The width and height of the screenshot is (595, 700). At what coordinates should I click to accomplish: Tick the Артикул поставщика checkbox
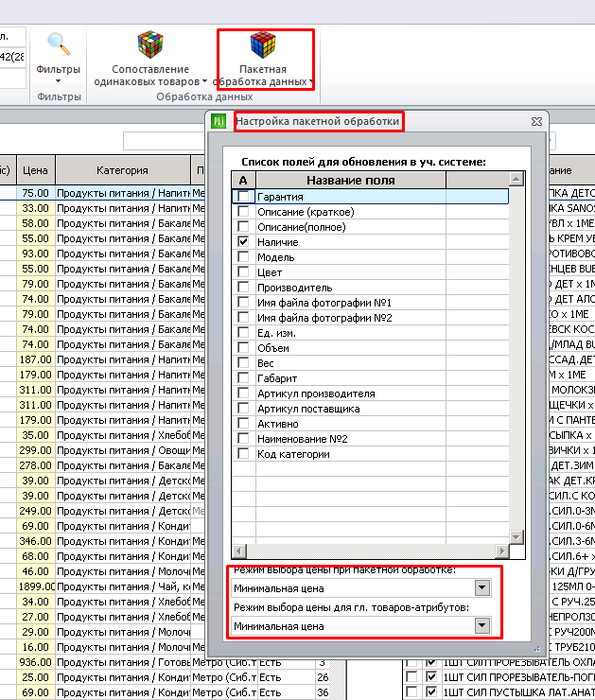pyautogui.click(x=243, y=409)
